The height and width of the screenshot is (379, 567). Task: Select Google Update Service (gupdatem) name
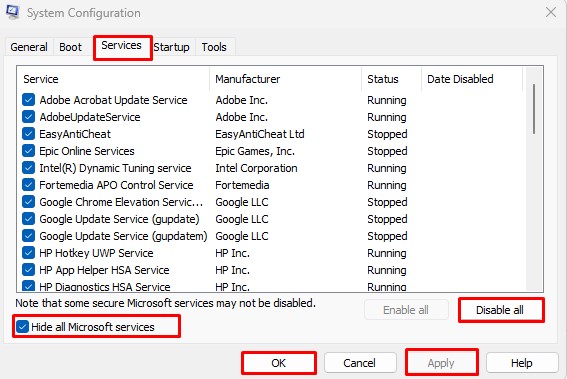(x=123, y=236)
